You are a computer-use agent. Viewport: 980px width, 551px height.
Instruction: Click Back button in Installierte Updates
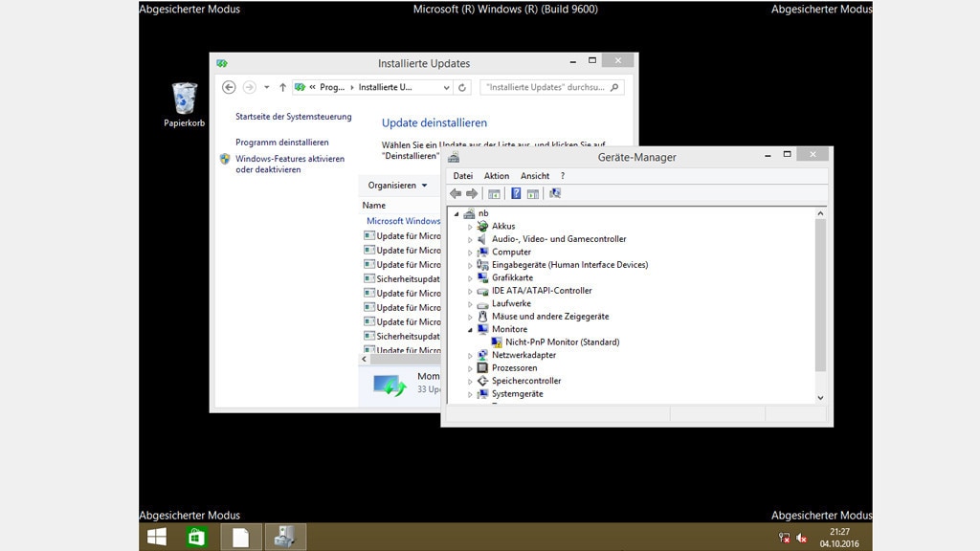coord(229,87)
